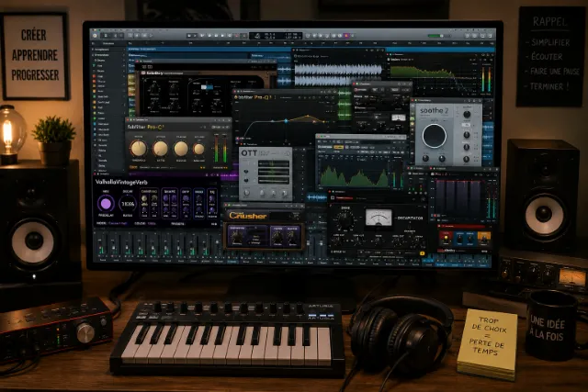588x392 pixels.
Task: Click the DRIVE knob in Decapitator
Action: [x=345, y=219]
